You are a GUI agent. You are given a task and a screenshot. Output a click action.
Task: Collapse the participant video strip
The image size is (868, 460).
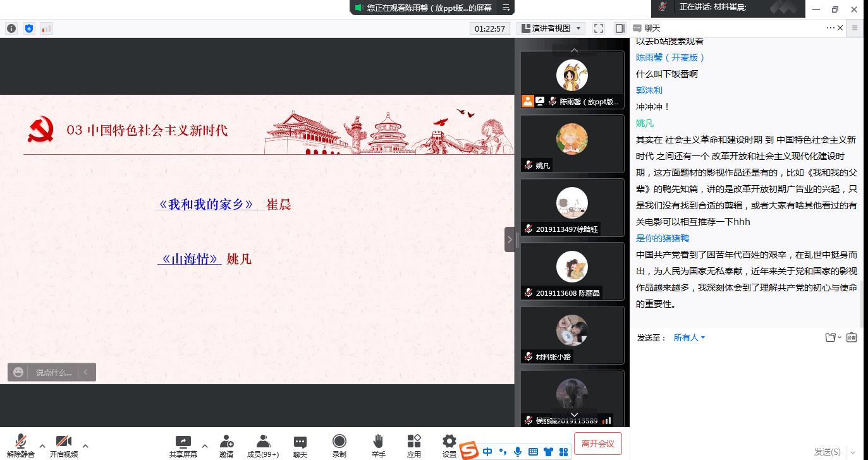510,239
